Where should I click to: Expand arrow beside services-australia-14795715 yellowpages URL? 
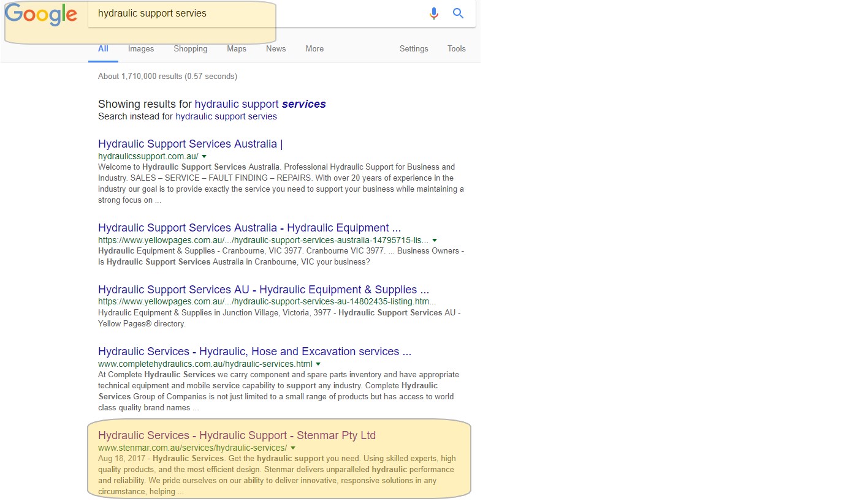[x=435, y=241]
